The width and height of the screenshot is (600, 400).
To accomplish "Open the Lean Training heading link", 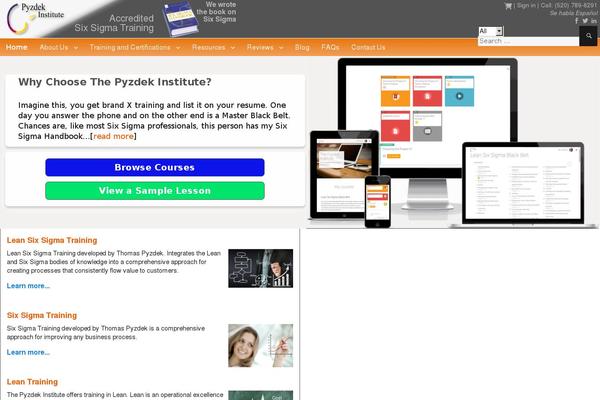I will tap(32, 382).
